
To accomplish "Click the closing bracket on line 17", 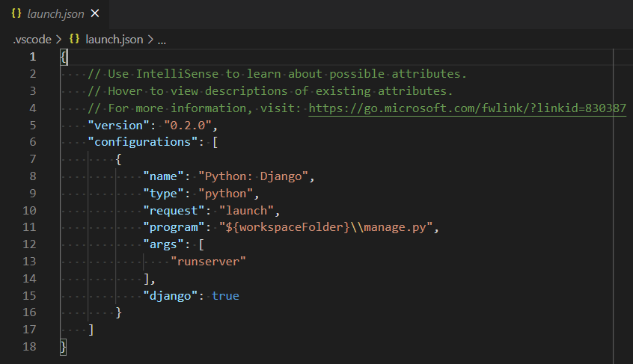I will pos(91,330).
